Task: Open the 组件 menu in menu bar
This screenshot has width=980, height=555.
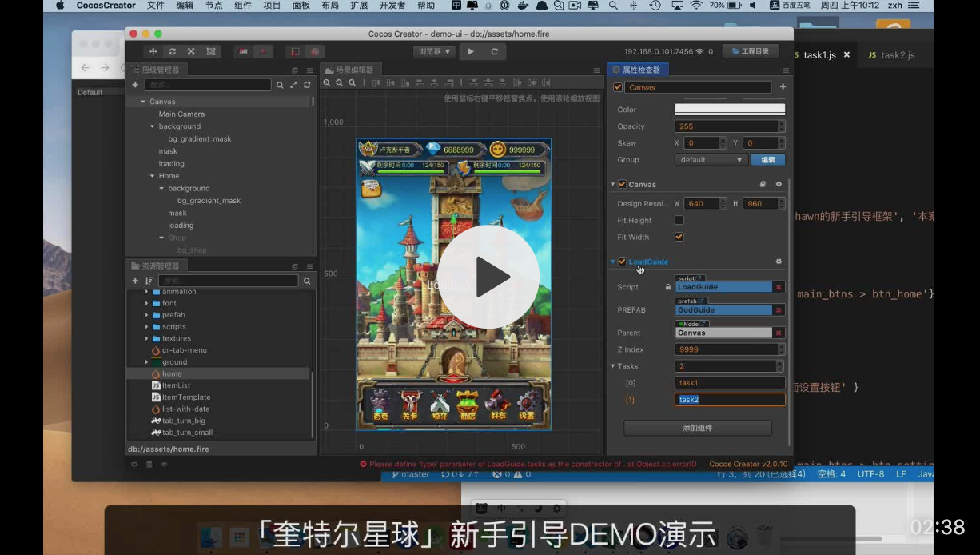Action: tap(243, 6)
